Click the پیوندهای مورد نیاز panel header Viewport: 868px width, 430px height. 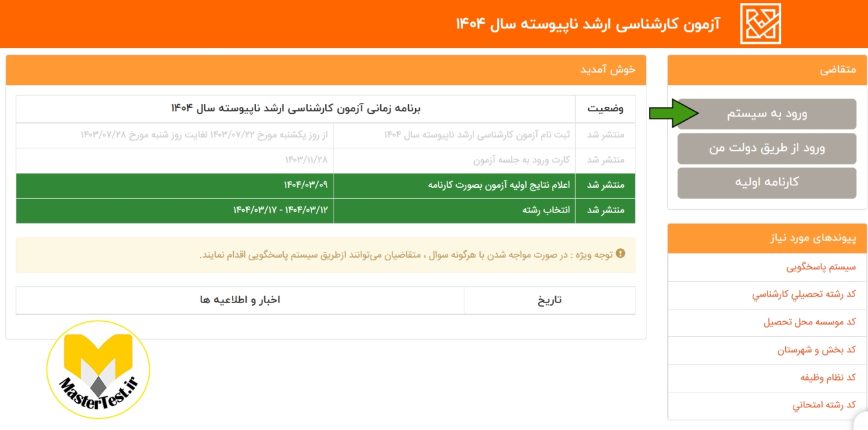click(x=767, y=238)
